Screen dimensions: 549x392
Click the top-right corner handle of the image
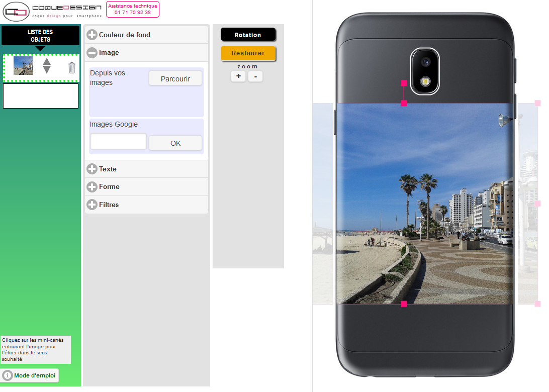click(537, 103)
